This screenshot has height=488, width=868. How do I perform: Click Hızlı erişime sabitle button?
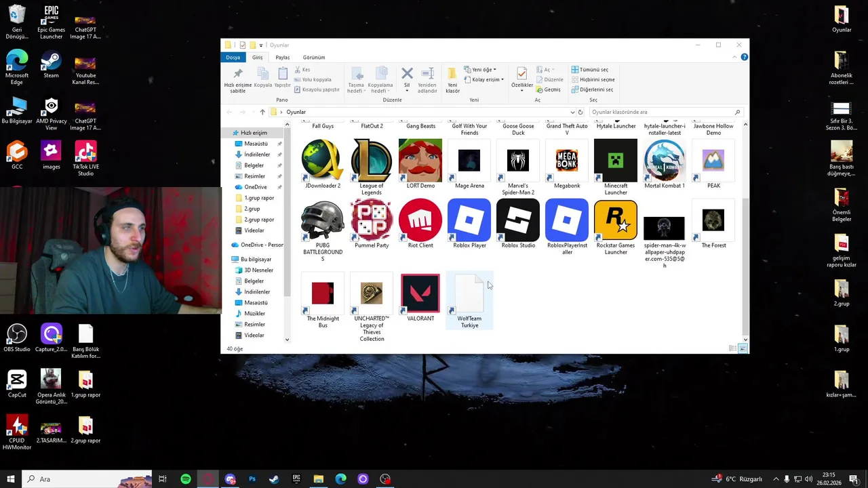(238, 80)
